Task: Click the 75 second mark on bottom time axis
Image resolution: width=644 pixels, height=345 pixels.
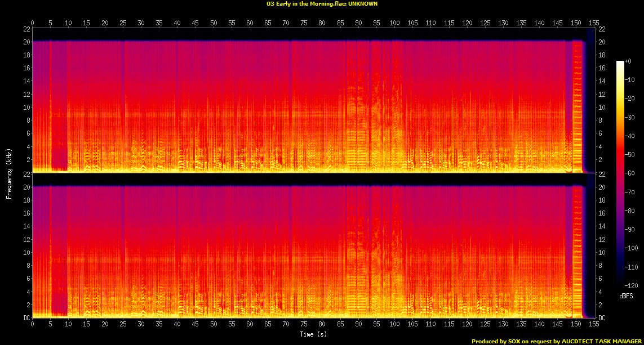Action: click(x=304, y=325)
